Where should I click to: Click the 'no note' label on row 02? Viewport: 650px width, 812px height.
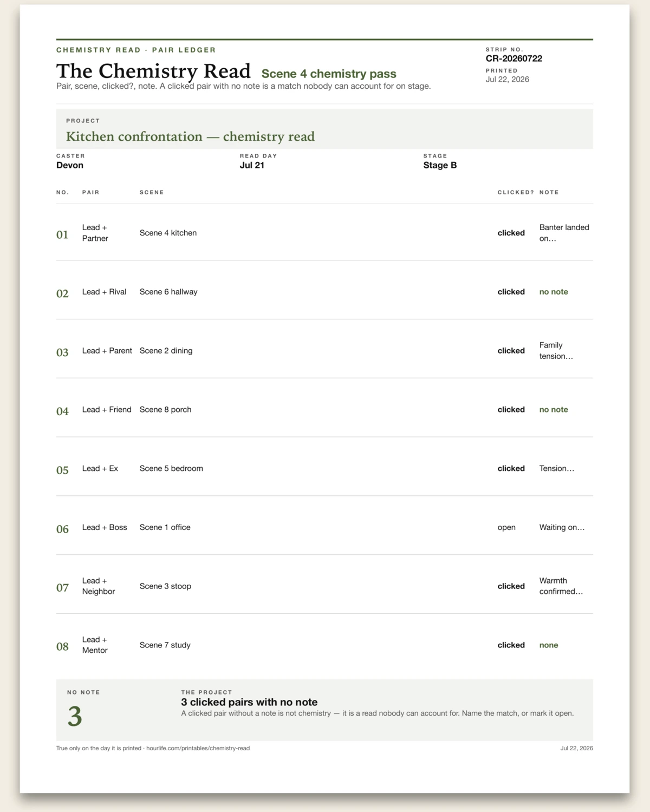554,292
